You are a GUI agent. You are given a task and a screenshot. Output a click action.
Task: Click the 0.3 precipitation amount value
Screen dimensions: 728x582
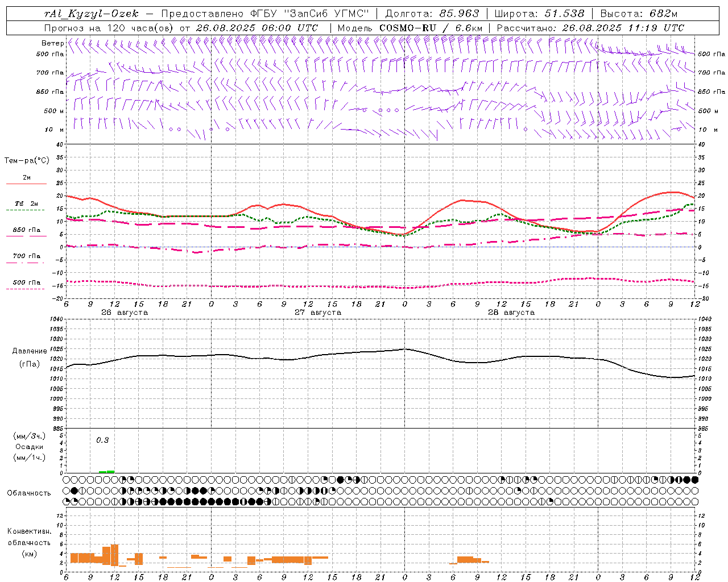(102, 440)
